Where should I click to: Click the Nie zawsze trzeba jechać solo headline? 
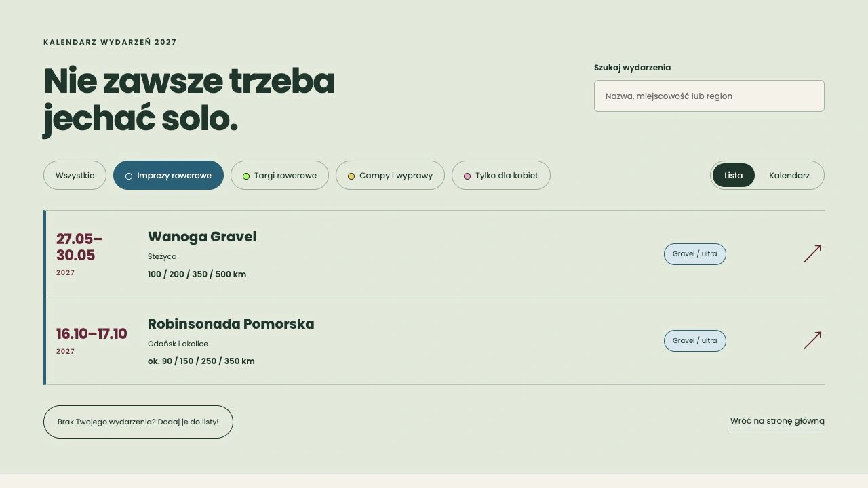189,100
